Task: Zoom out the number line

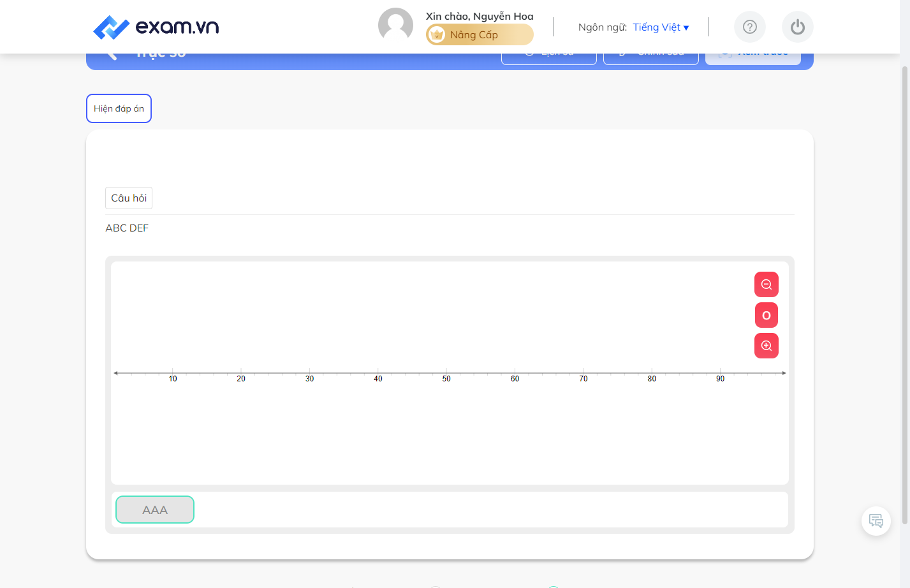Action: click(767, 284)
